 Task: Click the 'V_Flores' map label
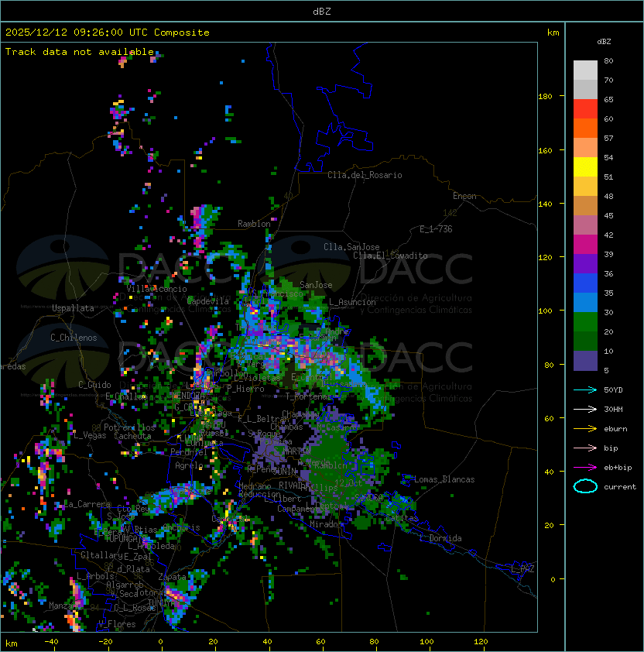pos(117,624)
